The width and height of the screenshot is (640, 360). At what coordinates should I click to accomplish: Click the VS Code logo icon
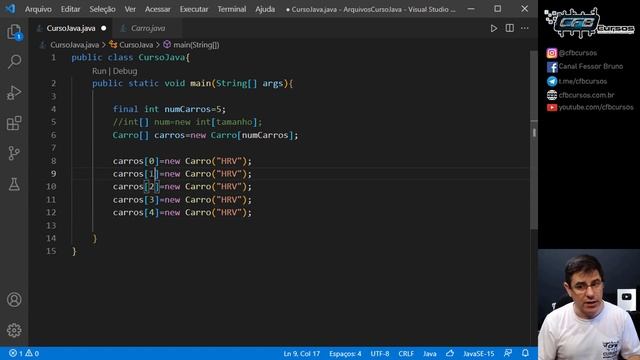pos(10,9)
